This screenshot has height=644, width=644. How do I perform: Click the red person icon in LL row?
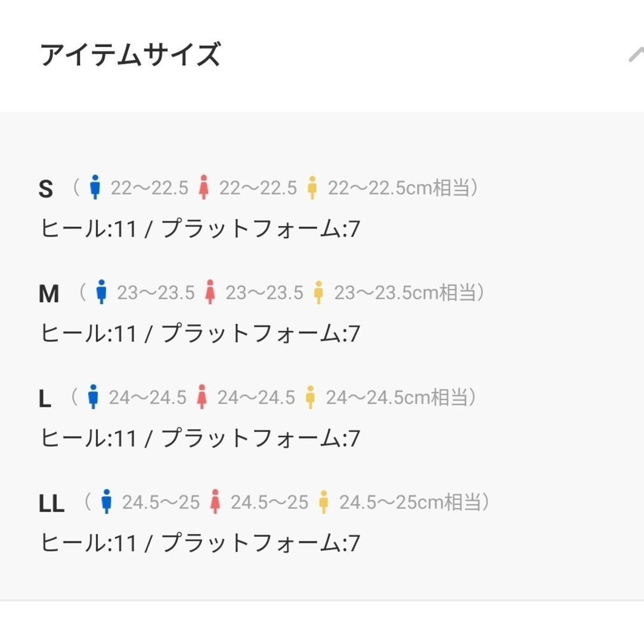[x=215, y=501]
